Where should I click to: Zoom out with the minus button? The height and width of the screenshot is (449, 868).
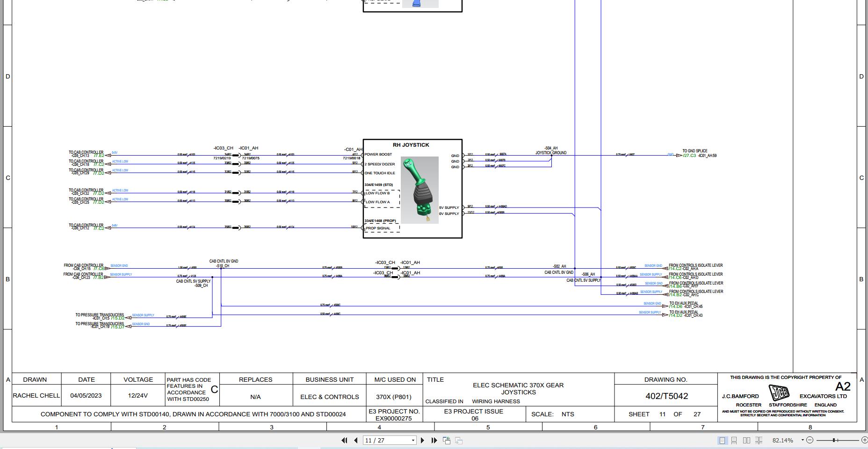tap(810, 440)
